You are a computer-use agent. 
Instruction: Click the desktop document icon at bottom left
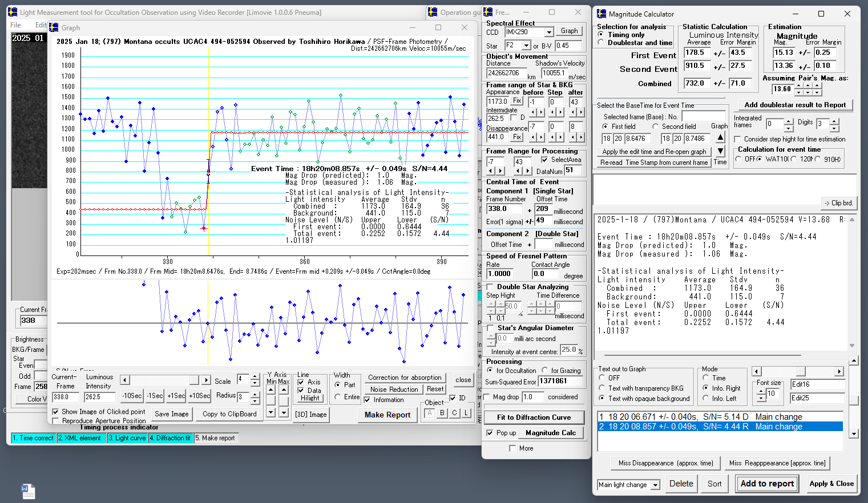point(28,491)
